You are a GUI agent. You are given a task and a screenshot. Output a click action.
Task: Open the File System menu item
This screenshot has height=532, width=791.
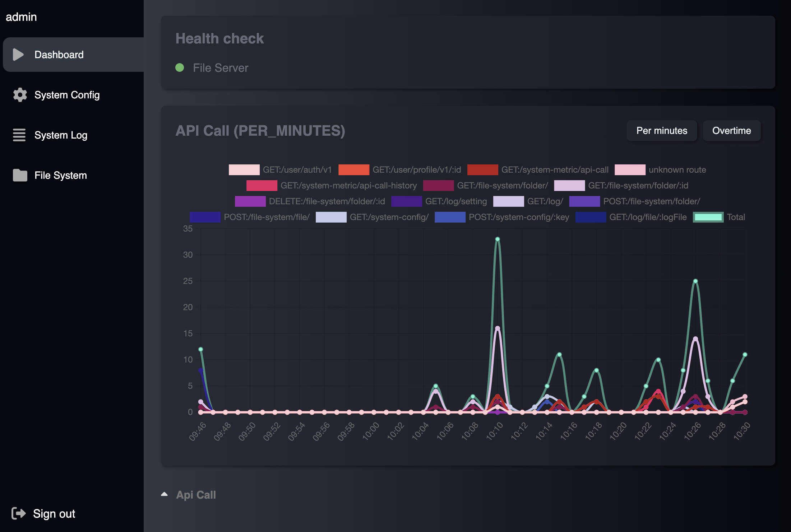(60, 175)
